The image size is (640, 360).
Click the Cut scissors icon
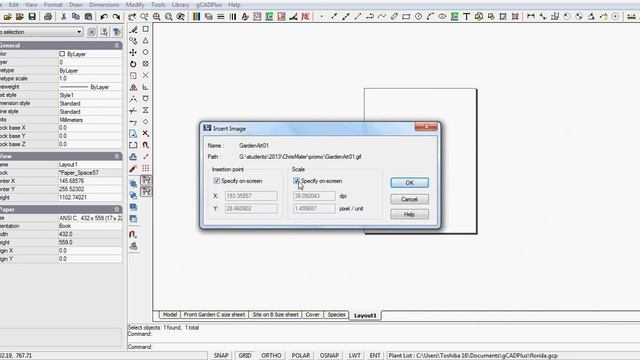tap(63, 17)
